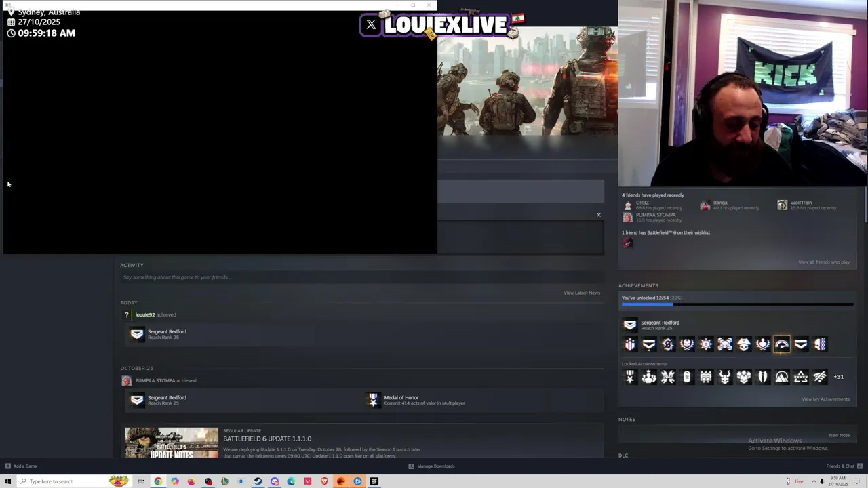This screenshot has width=868, height=488.
Task: Click WolfTrain friend avatar
Action: [x=783, y=205]
